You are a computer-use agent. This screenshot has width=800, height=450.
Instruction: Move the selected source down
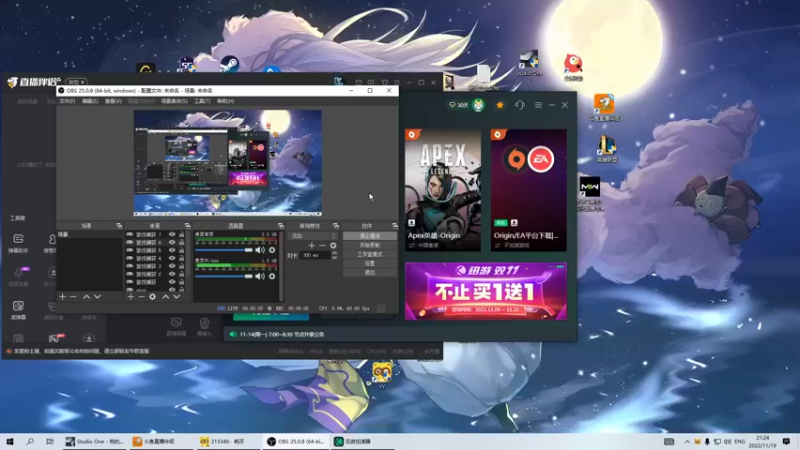177,296
